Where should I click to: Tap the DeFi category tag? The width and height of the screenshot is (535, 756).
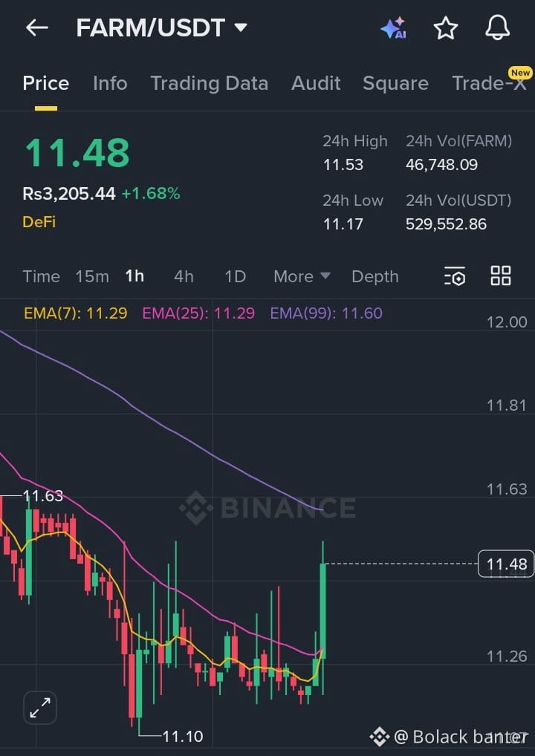tap(39, 222)
